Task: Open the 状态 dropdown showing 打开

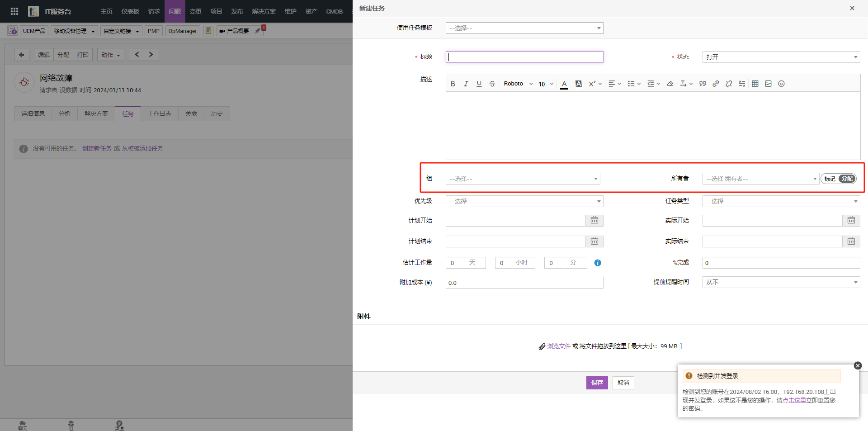Action: 781,57
